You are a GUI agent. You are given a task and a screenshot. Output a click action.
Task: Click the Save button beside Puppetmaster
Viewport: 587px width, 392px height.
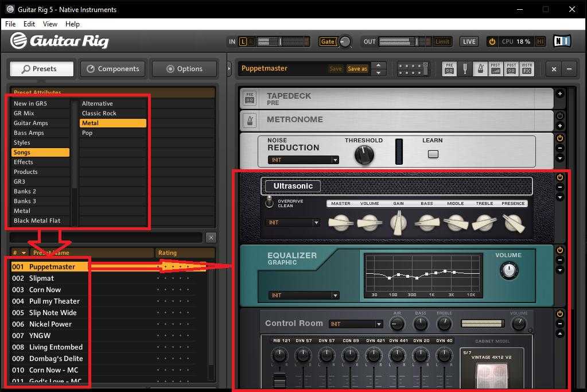[336, 68]
